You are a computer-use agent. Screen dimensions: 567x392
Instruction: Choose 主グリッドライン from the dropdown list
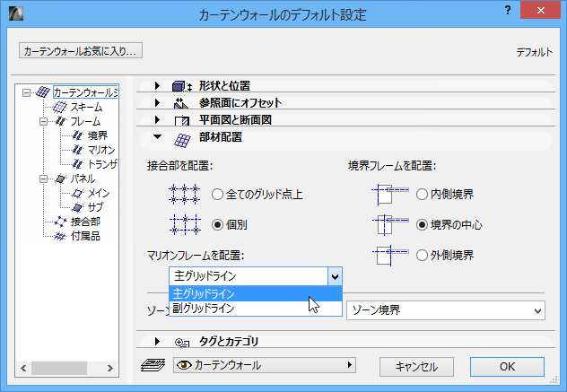(256, 293)
